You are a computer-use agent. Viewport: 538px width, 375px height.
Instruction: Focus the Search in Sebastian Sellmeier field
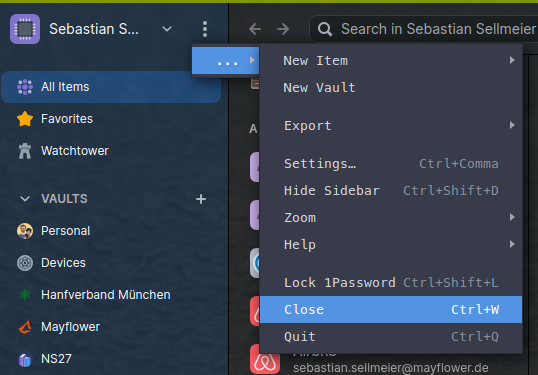pyautogui.click(x=424, y=29)
